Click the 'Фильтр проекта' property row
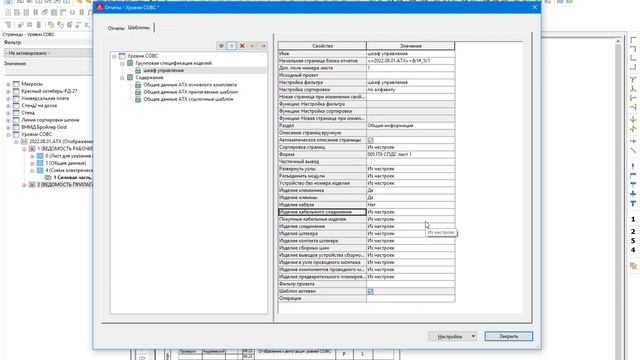640x360 pixels. point(367,284)
